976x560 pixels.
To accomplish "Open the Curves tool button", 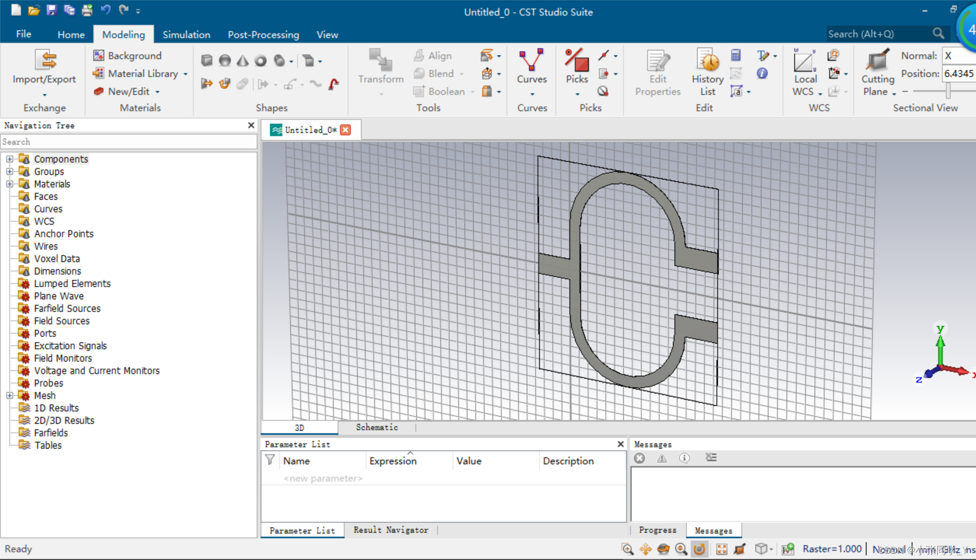I will pyautogui.click(x=532, y=72).
